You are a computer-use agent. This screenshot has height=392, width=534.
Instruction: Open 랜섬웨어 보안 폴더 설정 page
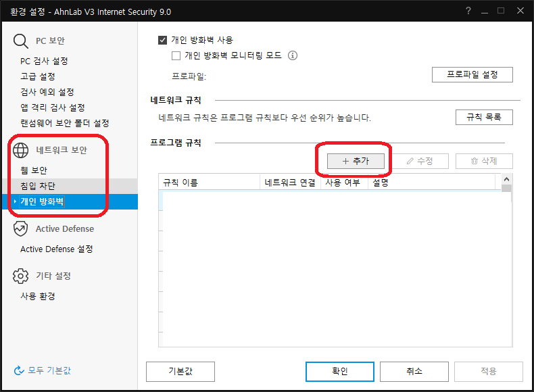tap(65, 123)
